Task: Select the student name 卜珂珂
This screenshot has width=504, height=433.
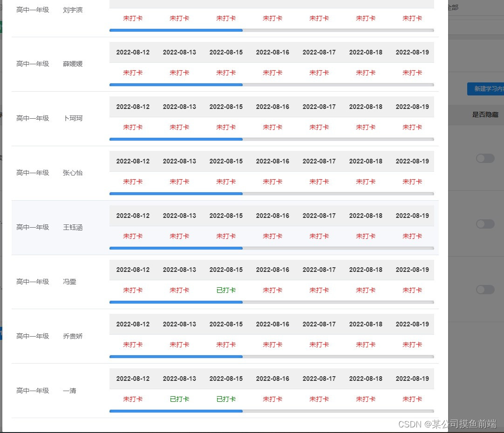Action: click(x=73, y=118)
